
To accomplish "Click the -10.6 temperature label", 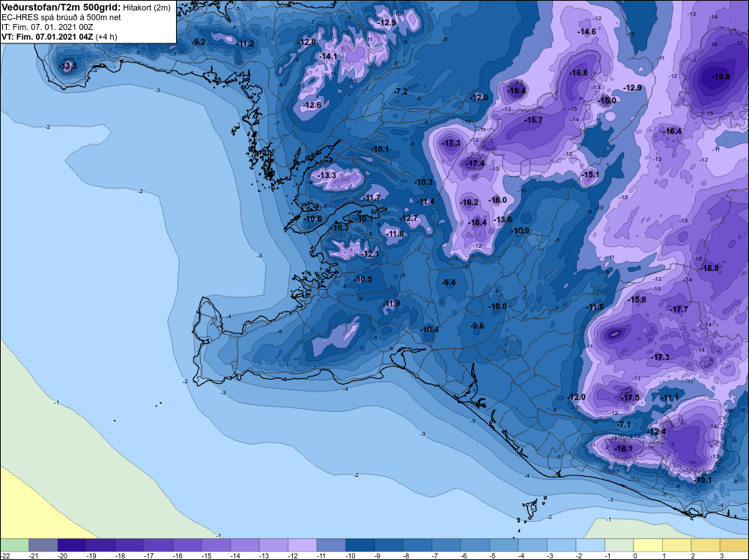I will pyautogui.click(x=313, y=219).
